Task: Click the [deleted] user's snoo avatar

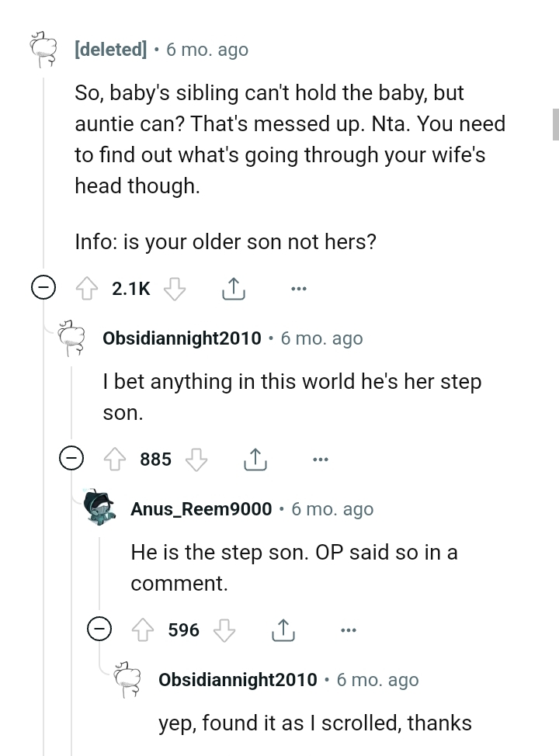Action: (43, 48)
